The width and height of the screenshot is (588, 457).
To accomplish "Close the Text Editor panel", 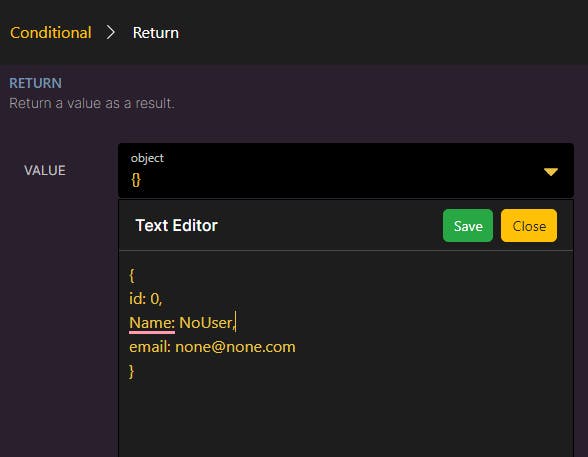I will click(x=529, y=226).
